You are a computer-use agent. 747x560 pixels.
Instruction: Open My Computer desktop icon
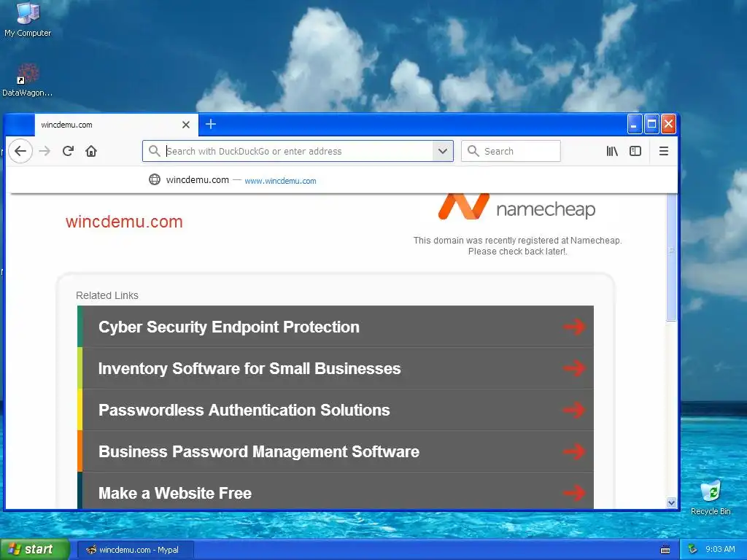point(28,20)
